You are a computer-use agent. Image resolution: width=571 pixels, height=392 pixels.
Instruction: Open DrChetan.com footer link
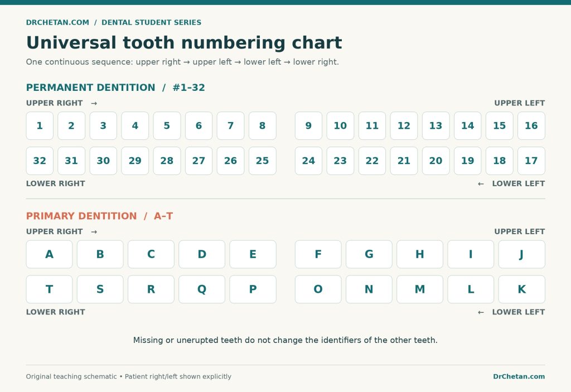pyautogui.click(x=519, y=377)
